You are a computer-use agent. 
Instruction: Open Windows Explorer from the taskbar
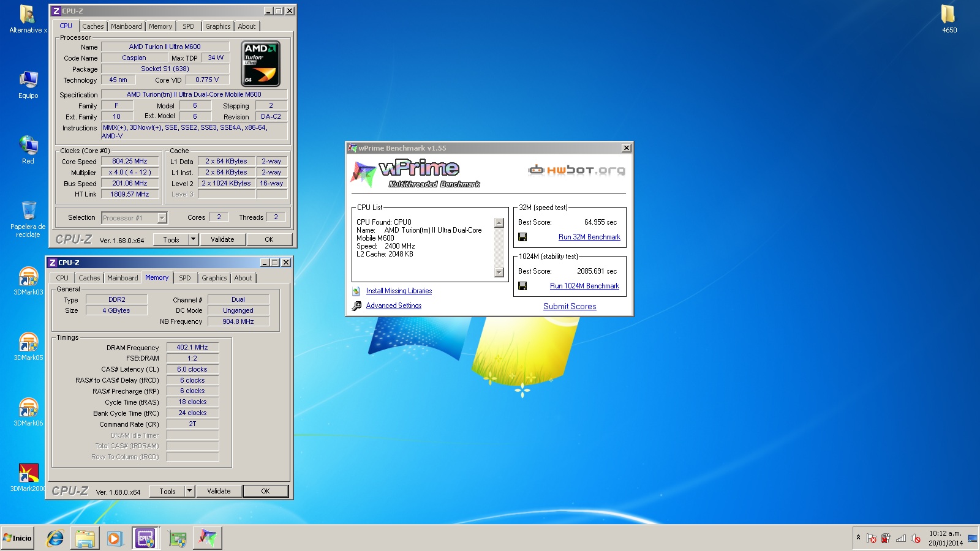point(85,538)
